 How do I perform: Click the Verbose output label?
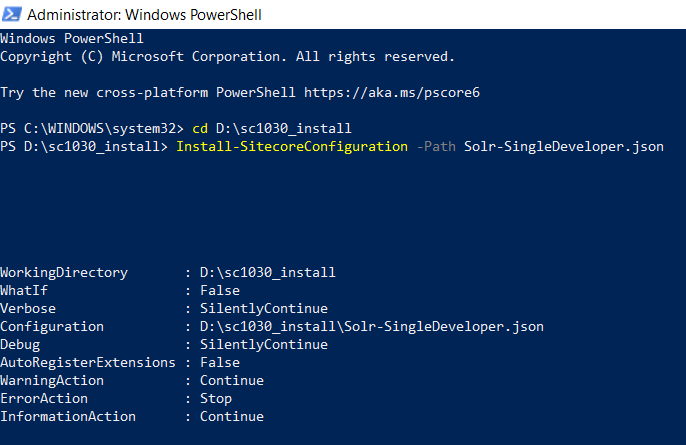(x=28, y=309)
